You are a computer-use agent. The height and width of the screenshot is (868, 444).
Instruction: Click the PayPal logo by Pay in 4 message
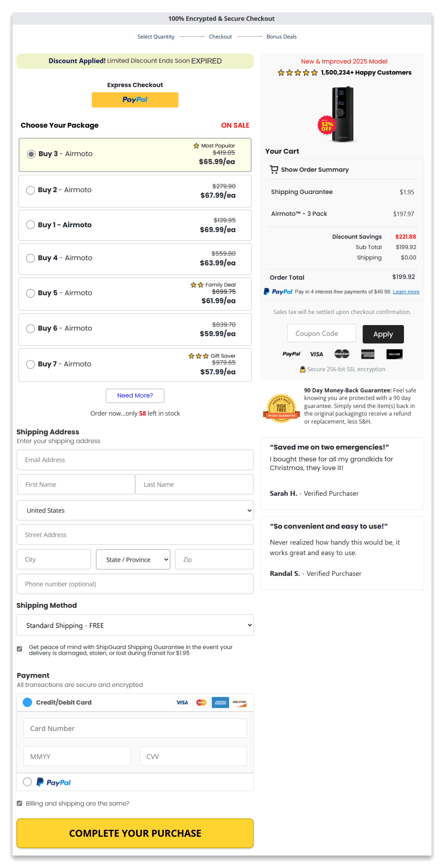(278, 292)
